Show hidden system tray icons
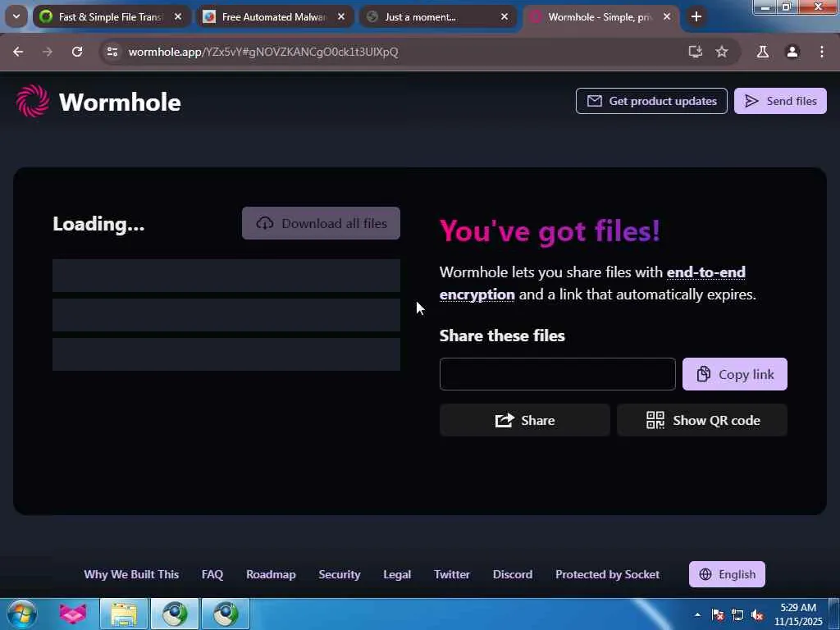 (697, 615)
